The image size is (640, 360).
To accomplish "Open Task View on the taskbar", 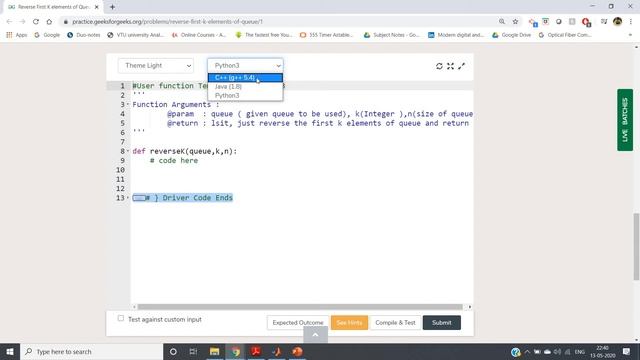I will [193, 351].
